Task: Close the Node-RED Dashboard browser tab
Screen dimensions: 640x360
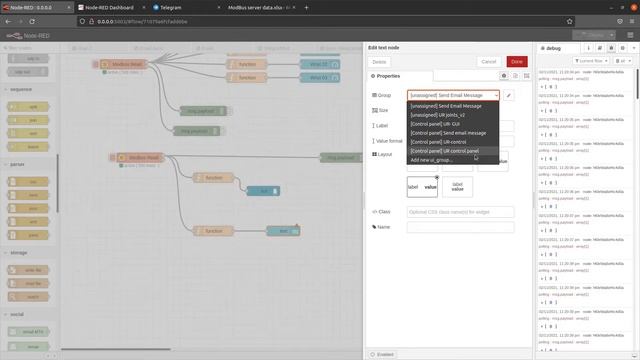Action: coord(144,7)
